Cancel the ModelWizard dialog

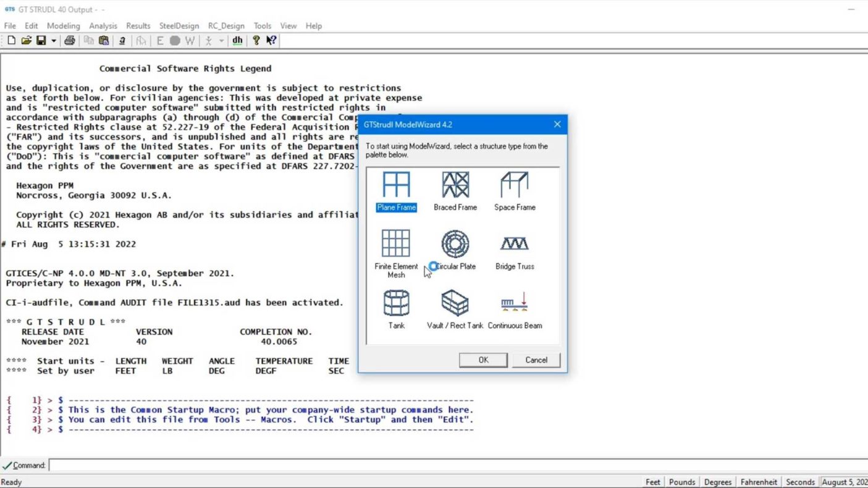(x=536, y=360)
